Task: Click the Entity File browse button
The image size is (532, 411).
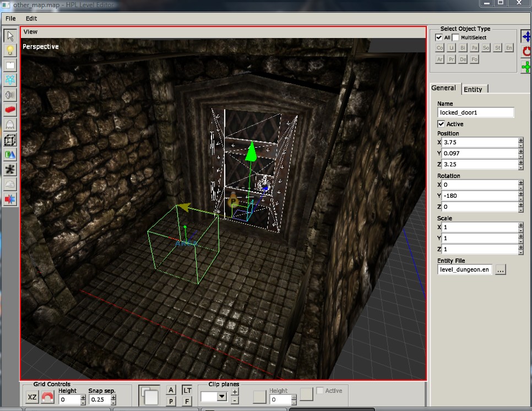Action: [x=500, y=270]
